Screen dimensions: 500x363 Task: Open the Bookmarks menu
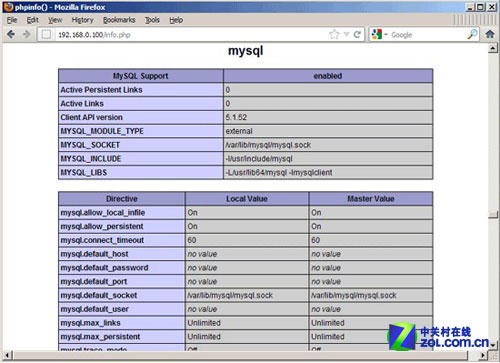119,20
